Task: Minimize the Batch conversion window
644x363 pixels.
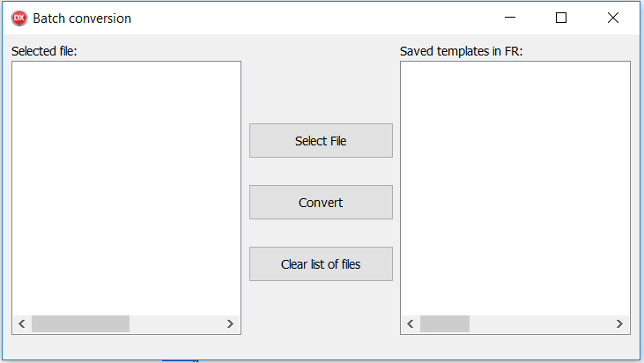Action: (509, 18)
